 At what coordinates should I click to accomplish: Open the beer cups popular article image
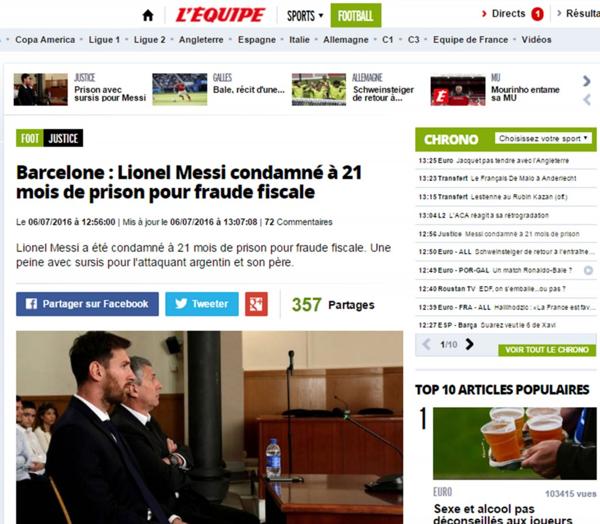pos(514,443)
